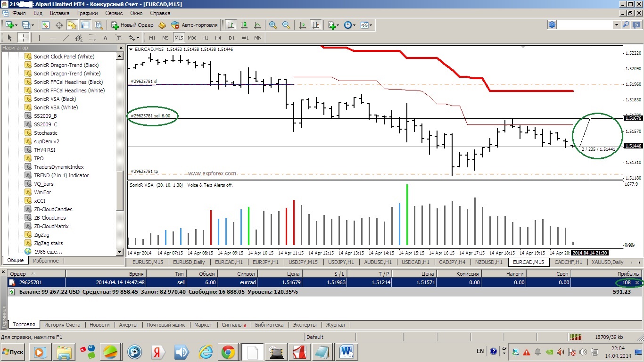Open the Market Watch window icon
The height and width of the screenshot is (362, 644).
[46, 25]
